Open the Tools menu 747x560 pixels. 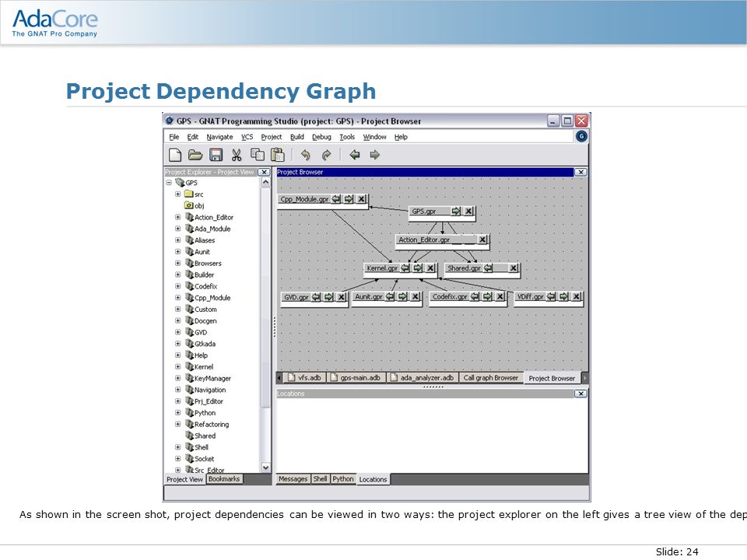coord(347,137)
